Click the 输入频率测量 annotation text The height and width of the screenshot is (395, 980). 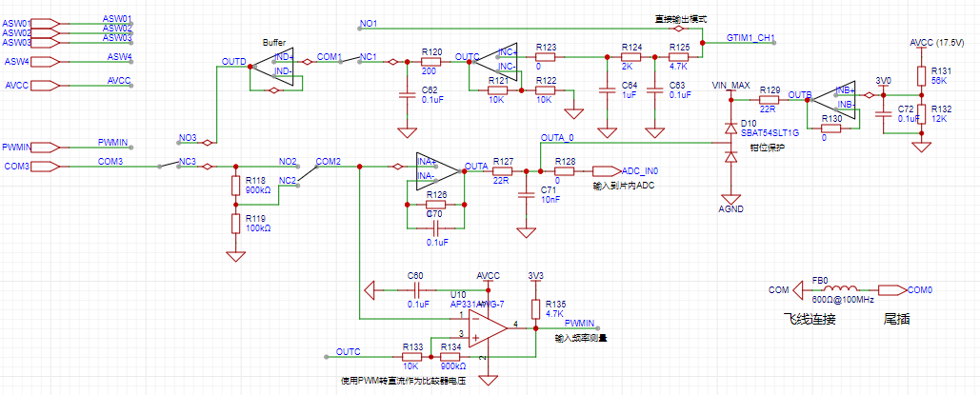coord(581,338)
